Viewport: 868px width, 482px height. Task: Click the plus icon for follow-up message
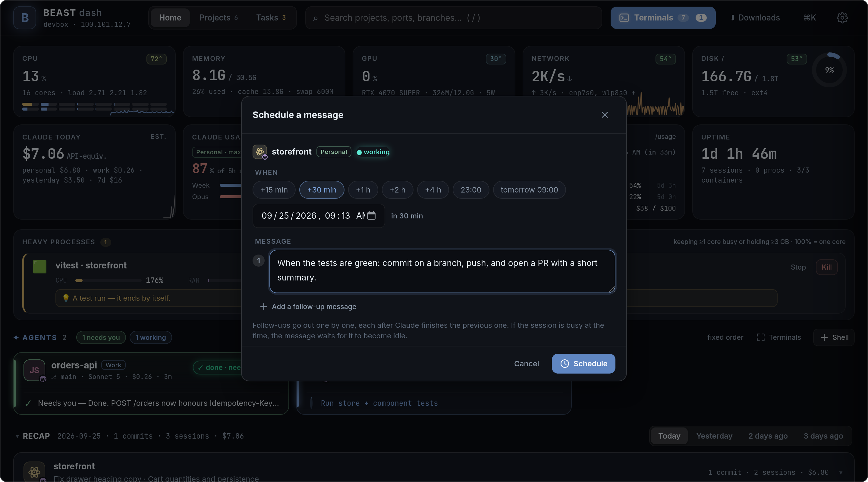263,306
